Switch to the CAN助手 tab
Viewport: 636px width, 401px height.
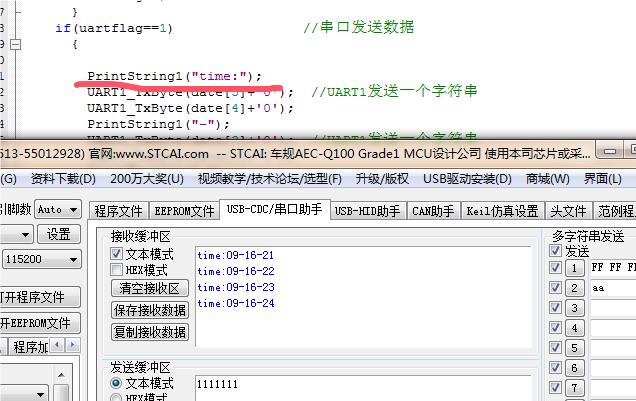click(433, 211)
